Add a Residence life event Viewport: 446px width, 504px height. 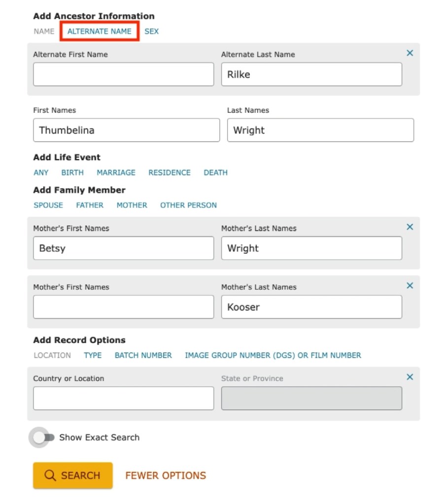coord(170,172)
